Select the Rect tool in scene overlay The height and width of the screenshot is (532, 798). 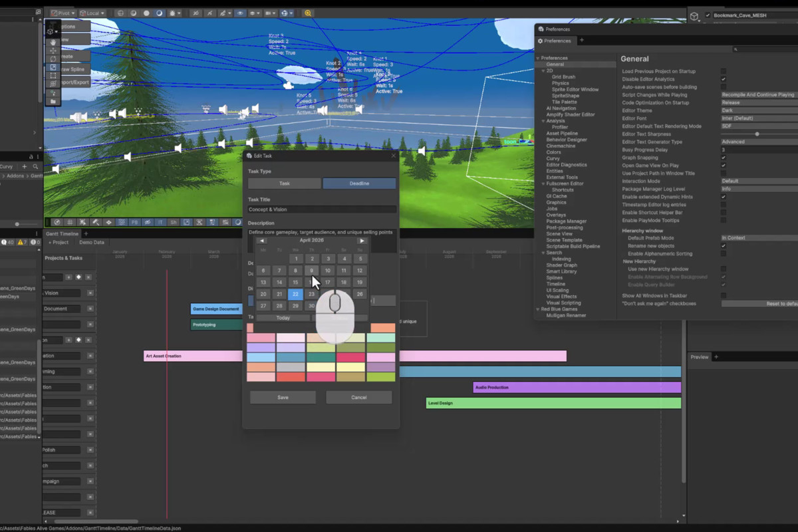53,76
